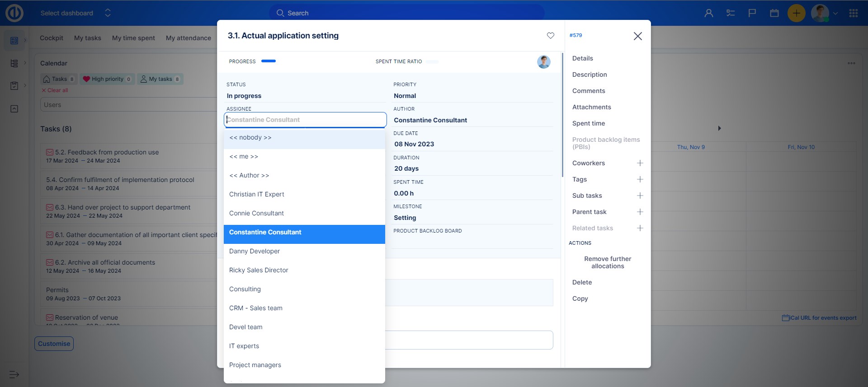This screenshot has height=387, width=868.
Task: Choose '<< nobody >>' in assignee dropdown
Action: 250,138
